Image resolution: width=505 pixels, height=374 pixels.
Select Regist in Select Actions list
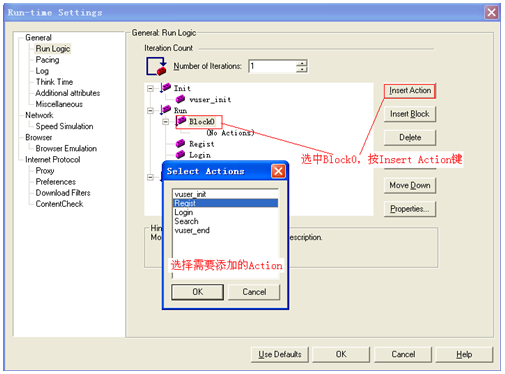click(x=225, y=203)
